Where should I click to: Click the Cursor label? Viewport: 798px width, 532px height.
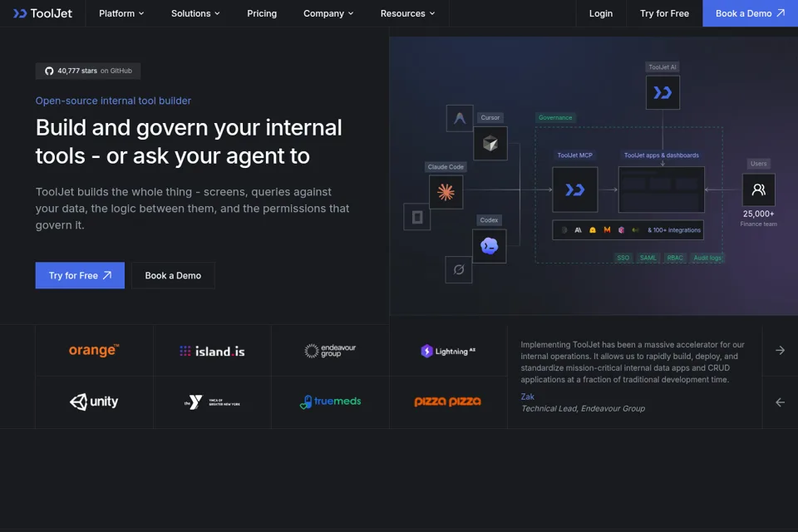[490, 117]
